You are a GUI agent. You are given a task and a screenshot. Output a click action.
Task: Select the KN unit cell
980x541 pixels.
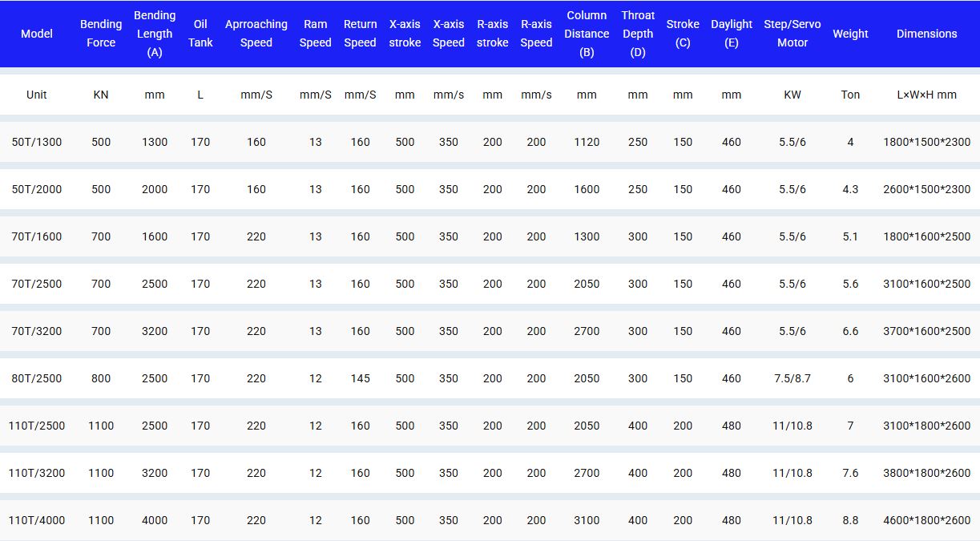coord(101,95)
